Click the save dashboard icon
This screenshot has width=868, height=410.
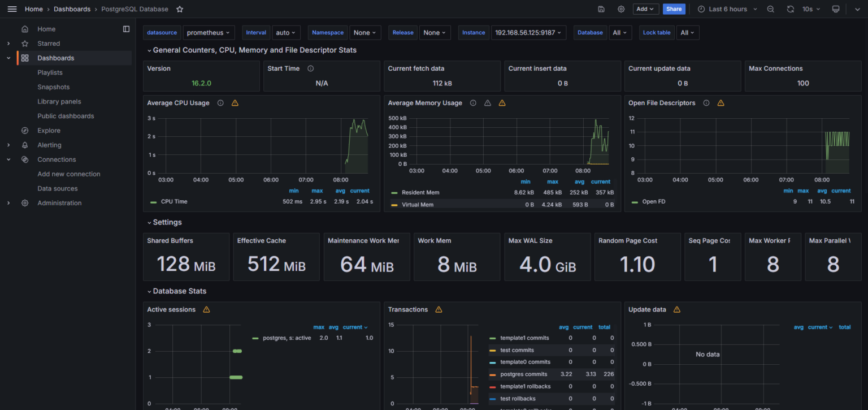pyautogui.click(x=601, y=9)
